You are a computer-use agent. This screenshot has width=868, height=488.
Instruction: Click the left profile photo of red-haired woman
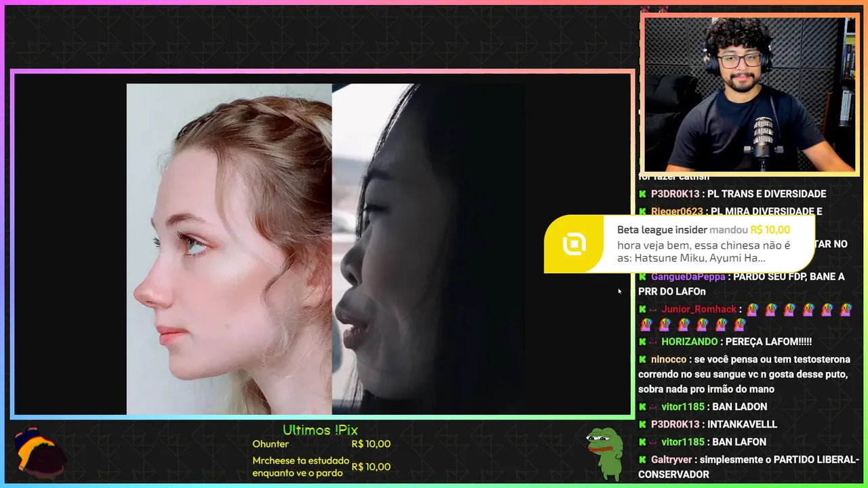tap(229, 249)
